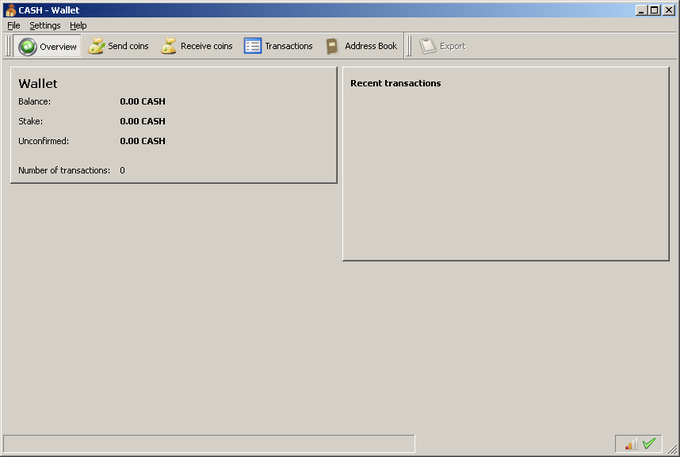Click the window resize grip corner
The height and width of the screenshot is (457, 680).
pos(672,450)
